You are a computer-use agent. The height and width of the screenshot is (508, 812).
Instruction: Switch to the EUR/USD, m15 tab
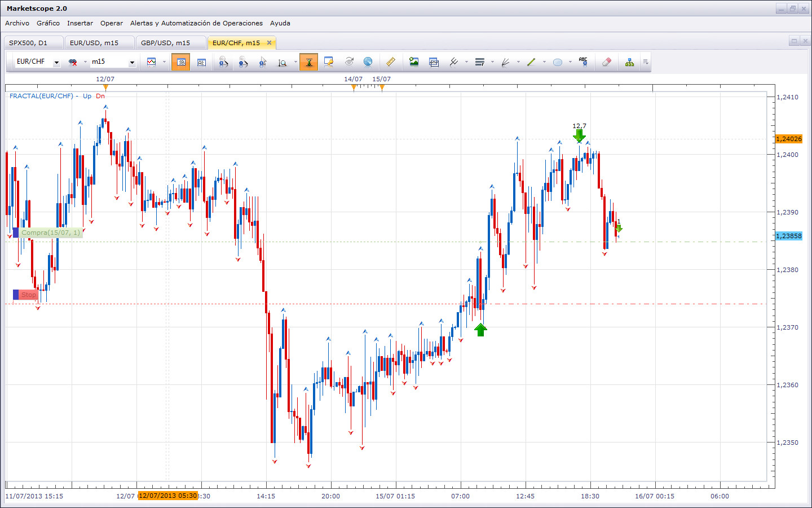[99, 43]
